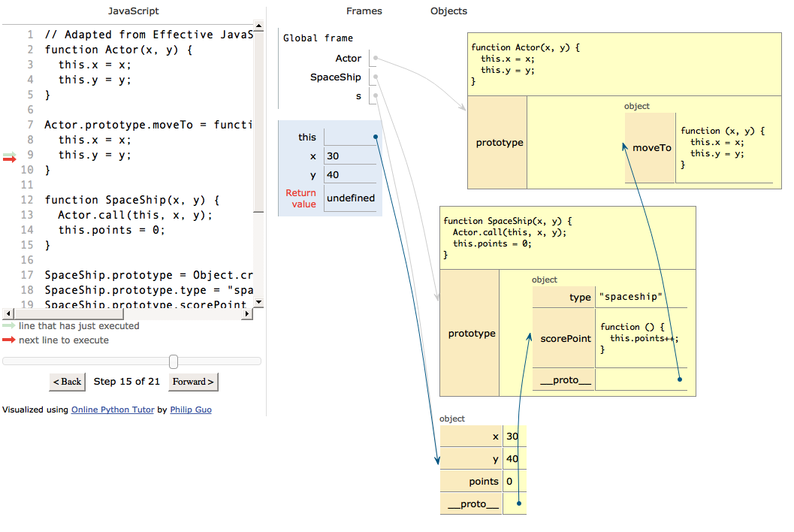The image size is (794, 532).
Task: Click the Objects column header
Action: [448, 11]
